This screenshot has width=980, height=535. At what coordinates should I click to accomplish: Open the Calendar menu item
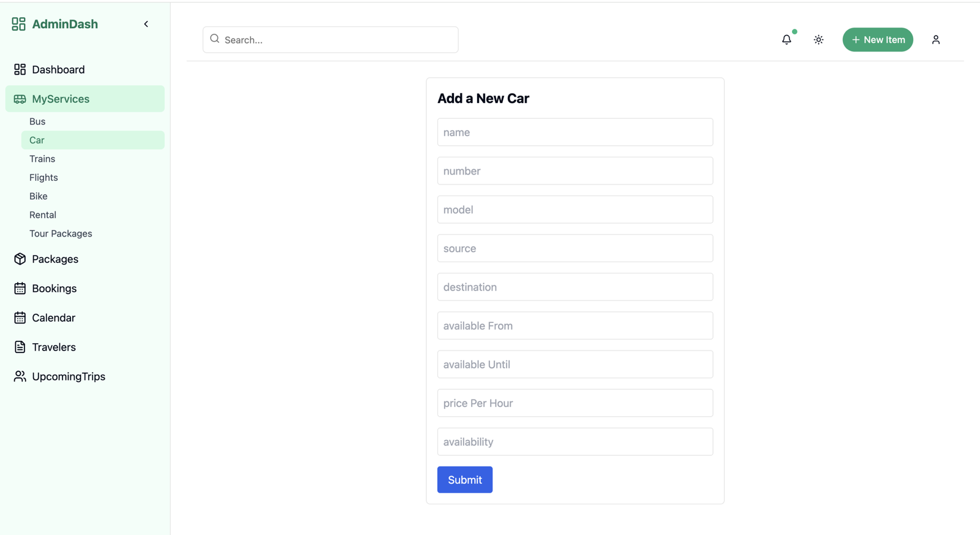[53, 317]
